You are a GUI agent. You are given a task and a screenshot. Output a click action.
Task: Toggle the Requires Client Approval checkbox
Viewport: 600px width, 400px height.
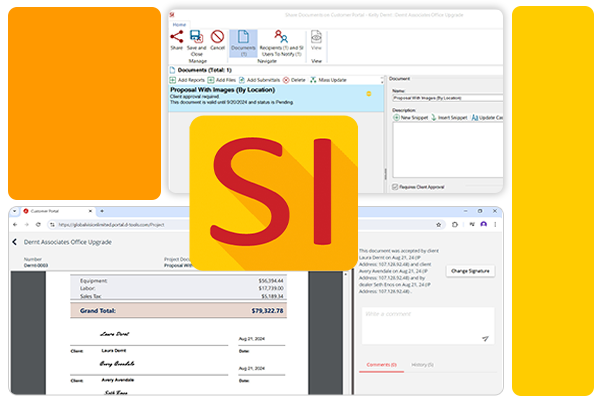(393, 186)
